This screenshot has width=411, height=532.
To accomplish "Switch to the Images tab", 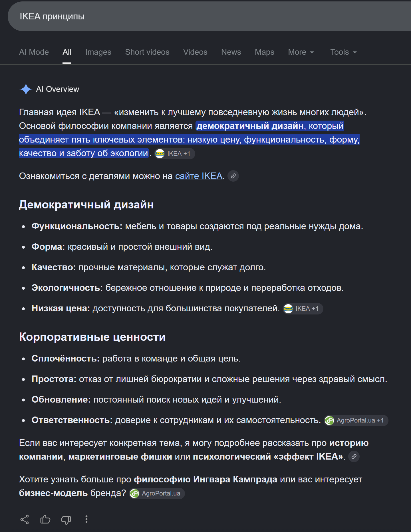I will (x=98, y=52).
